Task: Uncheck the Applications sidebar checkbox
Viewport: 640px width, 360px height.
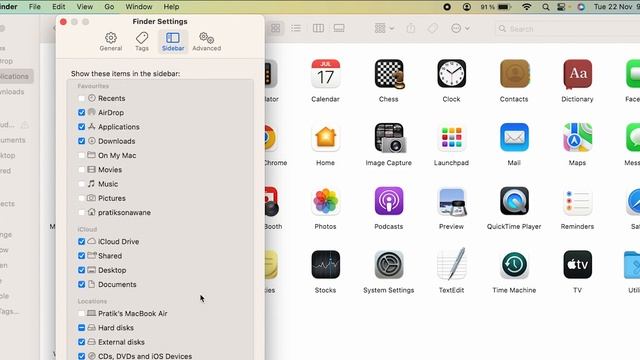Action: click(x=81, y=127)
